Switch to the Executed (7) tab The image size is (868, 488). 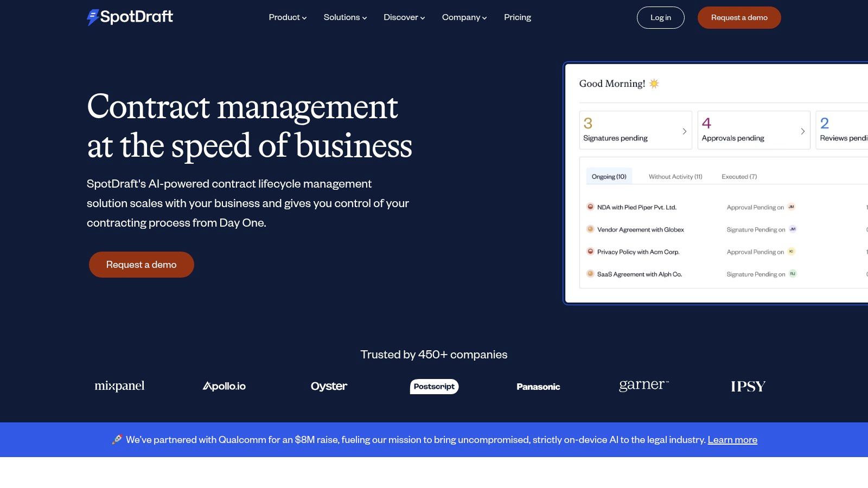(739, 176)
